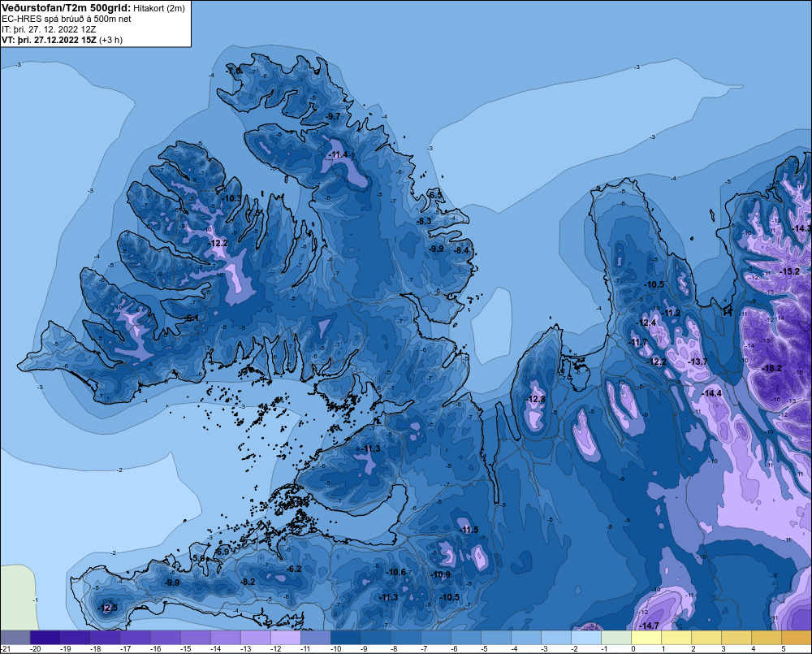
Task: Select the orange legend swatch above the 5 label
Action: [x=796, y=637]
